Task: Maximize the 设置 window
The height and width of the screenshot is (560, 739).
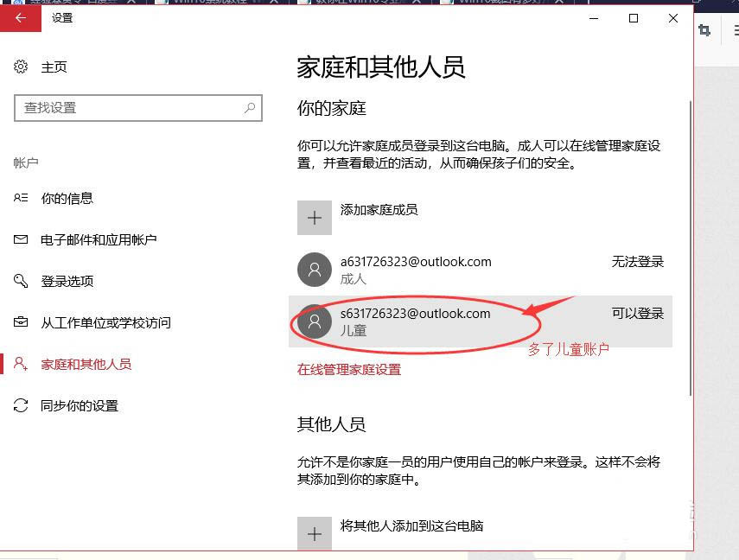Action: tap(634, 18)
